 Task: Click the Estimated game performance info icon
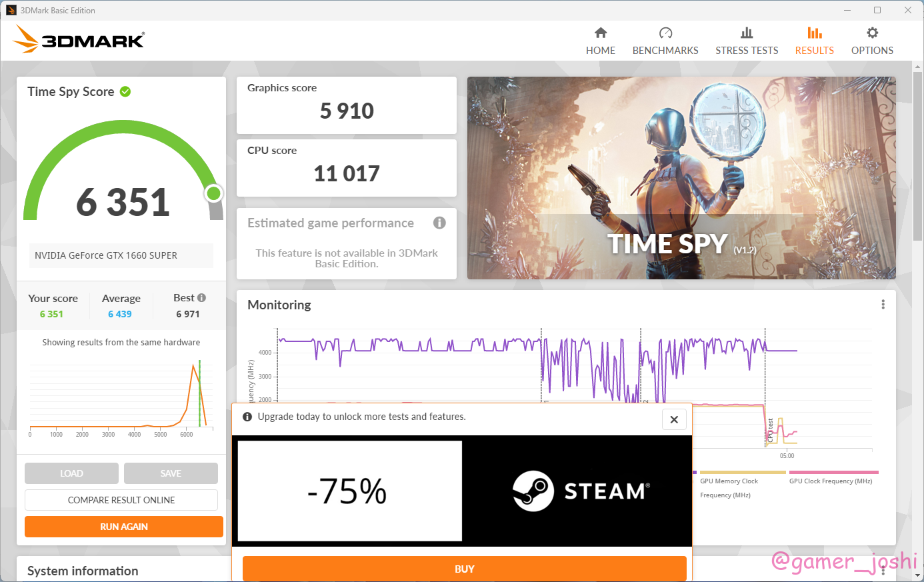[x=439, y=223]
